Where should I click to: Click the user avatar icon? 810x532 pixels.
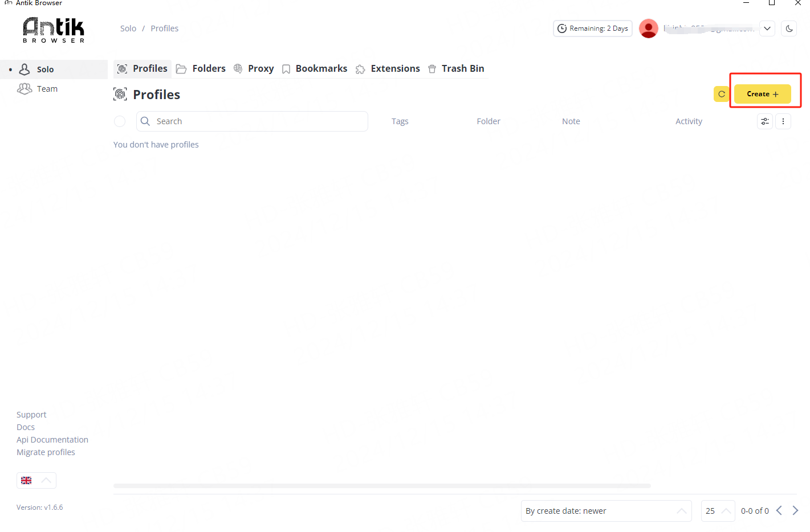point(649,28)
